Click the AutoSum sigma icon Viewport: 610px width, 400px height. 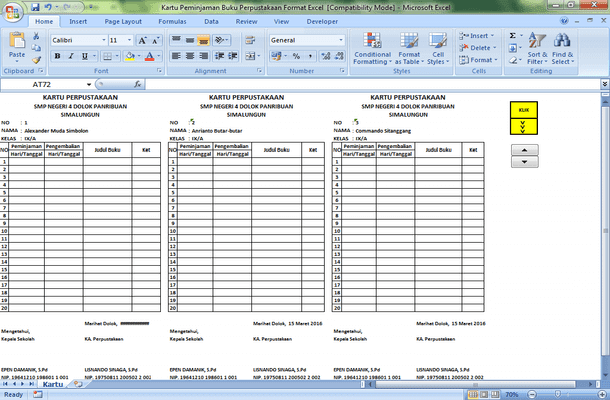(x=513, y=36)
